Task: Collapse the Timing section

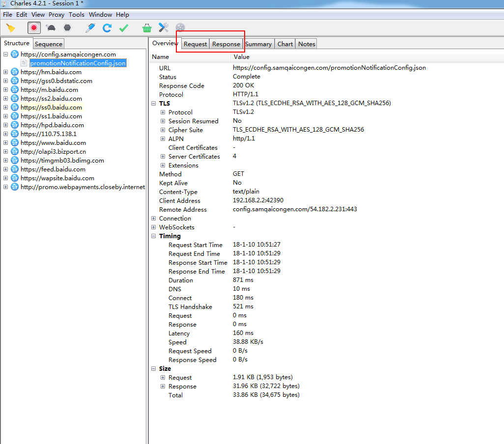Action: 154,236
